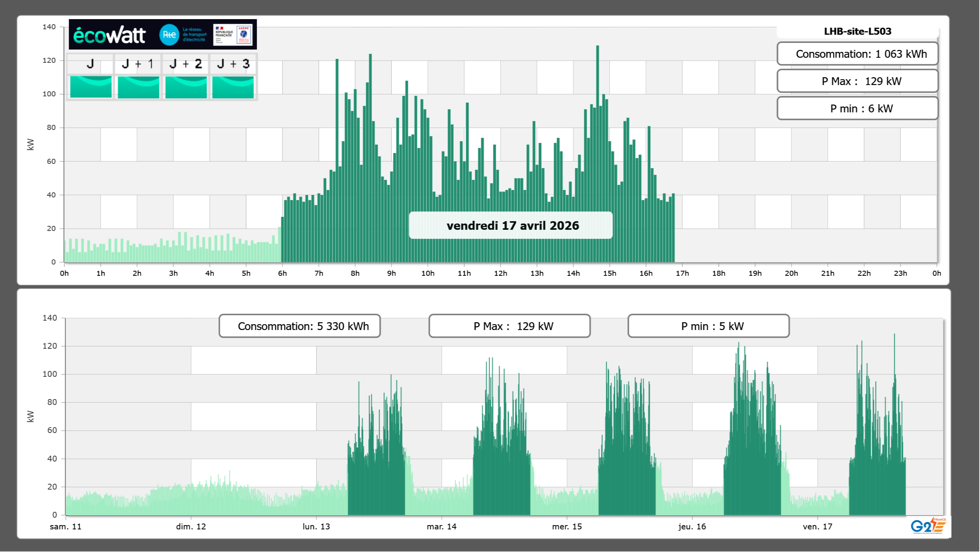The image size is (980, 552).
Task: Click the RTE round blue logo
Action: point(169,35)
